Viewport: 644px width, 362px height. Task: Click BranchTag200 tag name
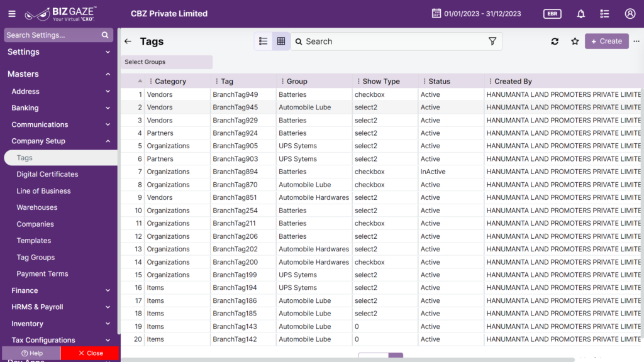pyautogui.click(x=235, y=262)
